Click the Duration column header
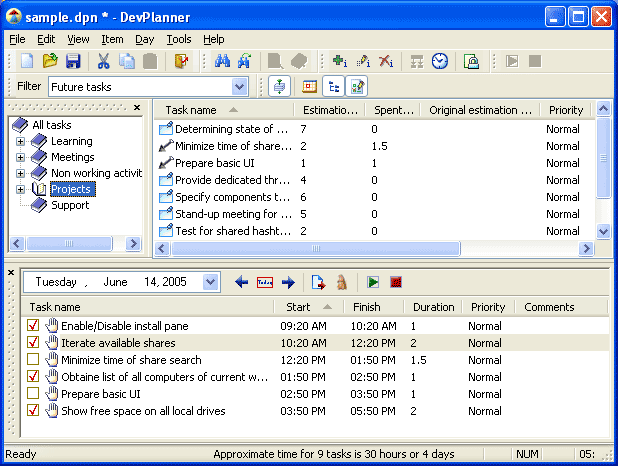This screenshot has height=466, width=618. 433,307
